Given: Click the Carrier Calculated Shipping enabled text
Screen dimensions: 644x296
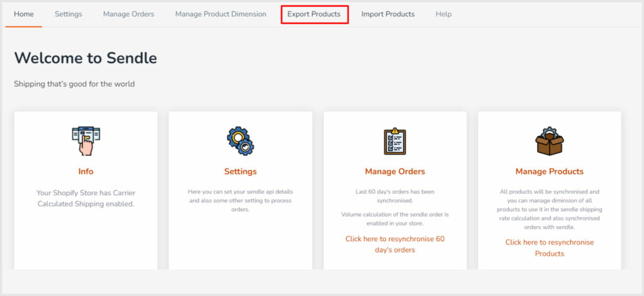Looking at the screenshot, I should (86, 197).
